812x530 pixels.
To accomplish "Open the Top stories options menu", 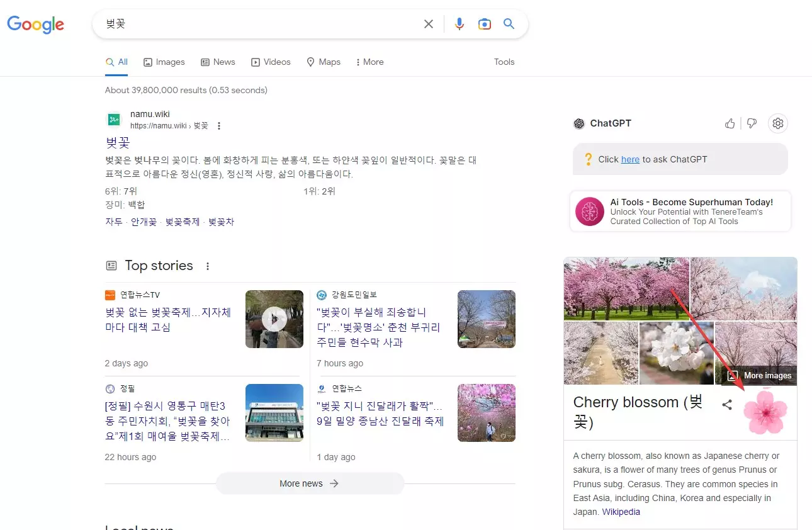I will (x=208, y=266).
